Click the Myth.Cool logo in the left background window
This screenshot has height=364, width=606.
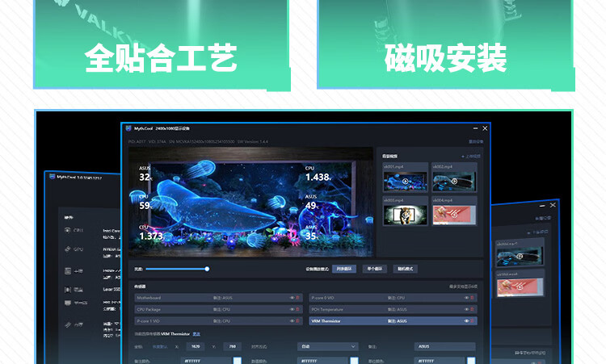(x=53, y=177)
